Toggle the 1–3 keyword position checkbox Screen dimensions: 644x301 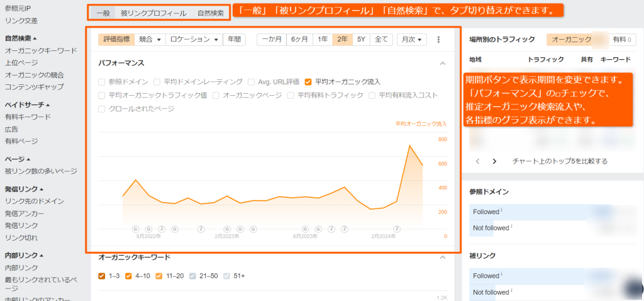pyautogui.click(x=103, y=276)
